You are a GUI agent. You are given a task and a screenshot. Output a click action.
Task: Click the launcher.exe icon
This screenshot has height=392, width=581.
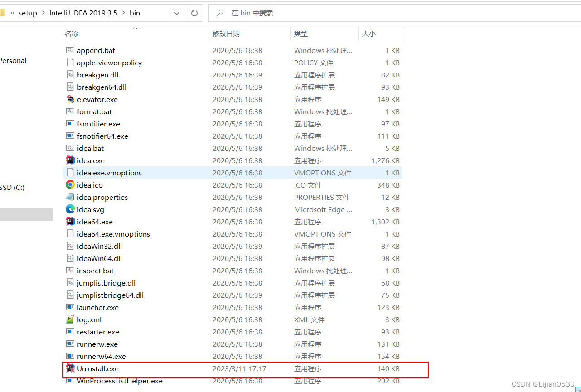[x=70, y=307]
